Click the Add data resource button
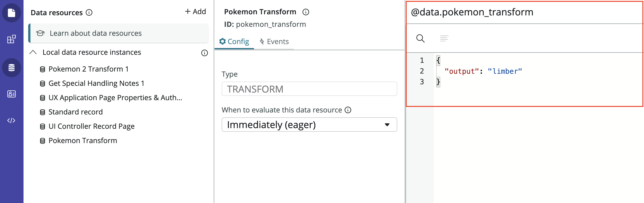This screenshot has width=644, height=203. coord(195,11)
